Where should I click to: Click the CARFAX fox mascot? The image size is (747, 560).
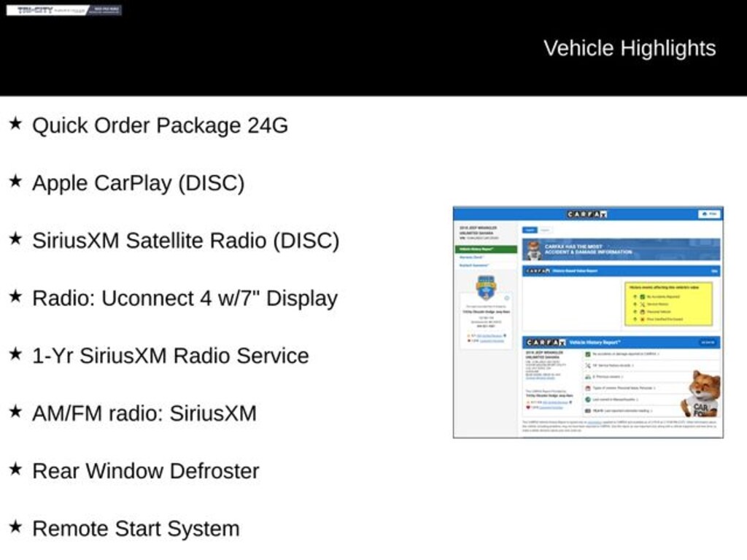pyautogui.click(x=703, y=393)
